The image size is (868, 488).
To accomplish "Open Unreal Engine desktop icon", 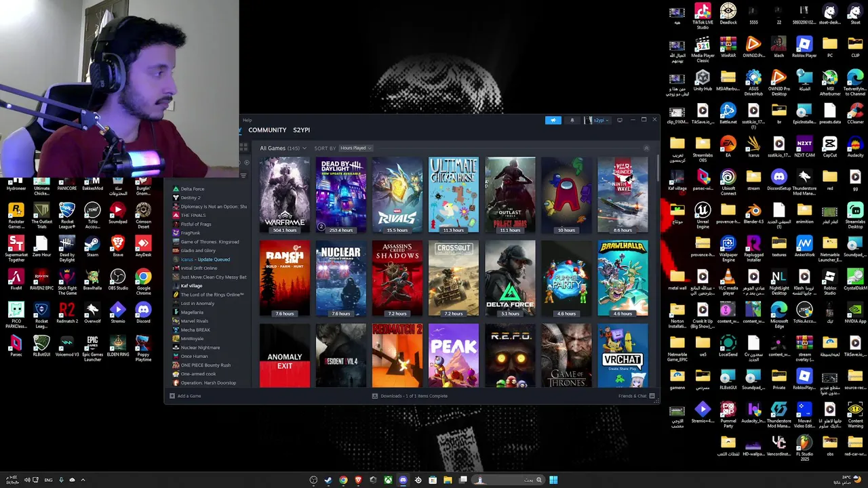I will coord(703,215).
